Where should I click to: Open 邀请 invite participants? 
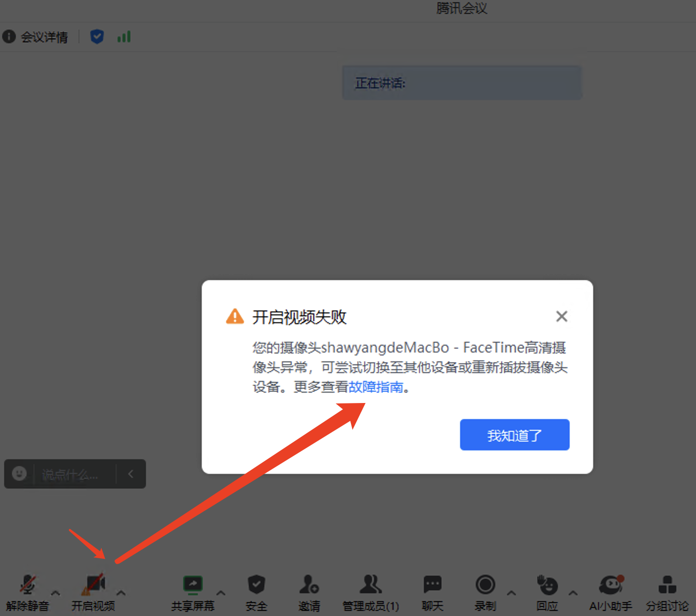(309, 592)
